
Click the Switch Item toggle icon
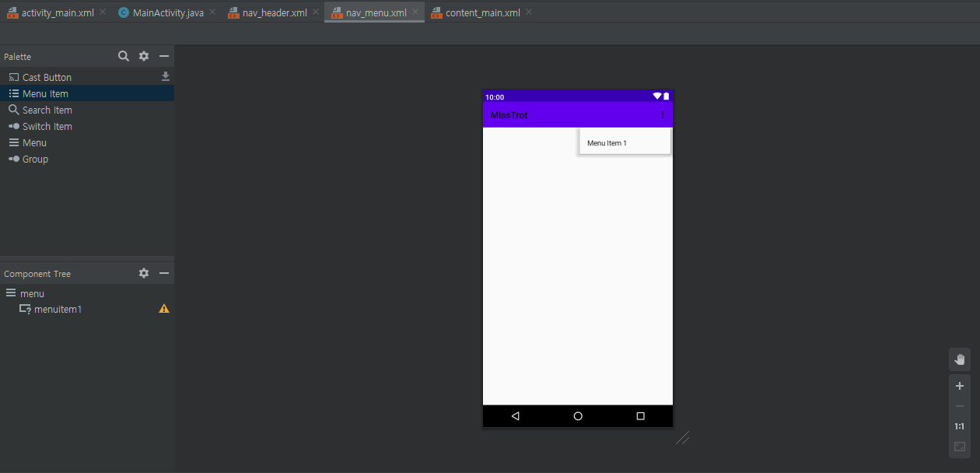pyautogui.click(x=13, y=126)
